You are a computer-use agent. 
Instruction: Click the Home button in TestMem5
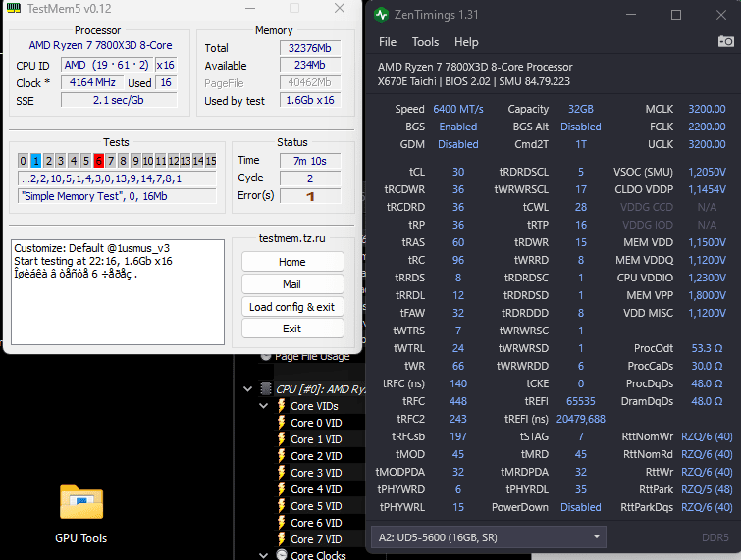click(x=292, y=262)
